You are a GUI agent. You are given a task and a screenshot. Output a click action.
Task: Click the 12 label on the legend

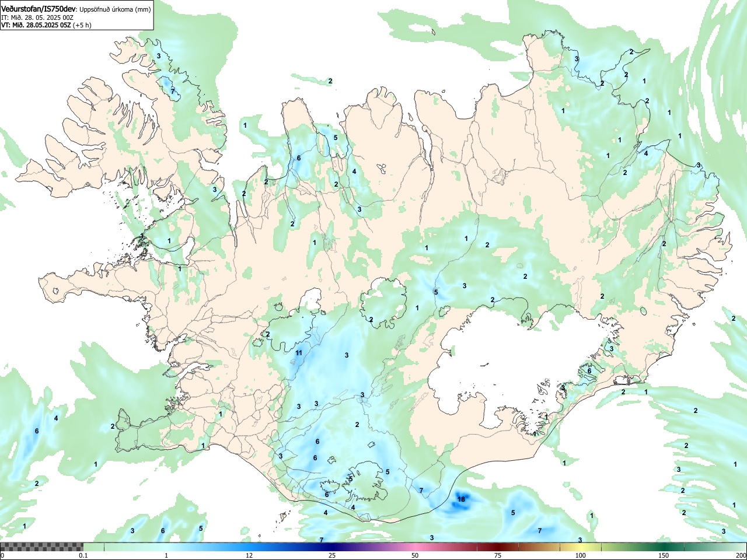[x=249, y=555]
